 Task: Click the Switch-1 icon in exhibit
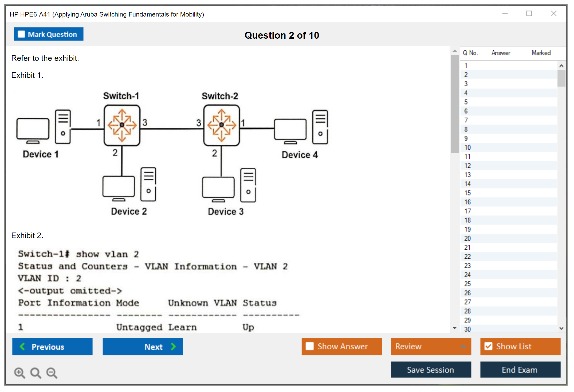coord(122,125)
